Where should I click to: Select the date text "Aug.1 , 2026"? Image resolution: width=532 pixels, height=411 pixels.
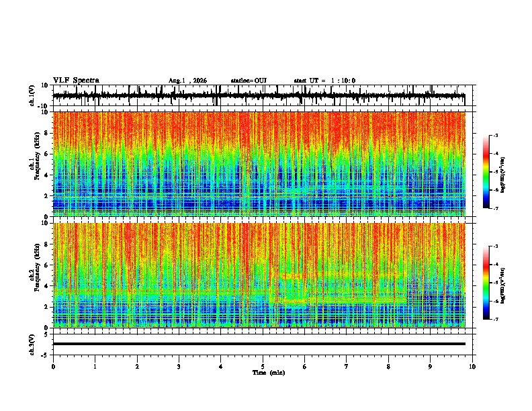[187, 81]
